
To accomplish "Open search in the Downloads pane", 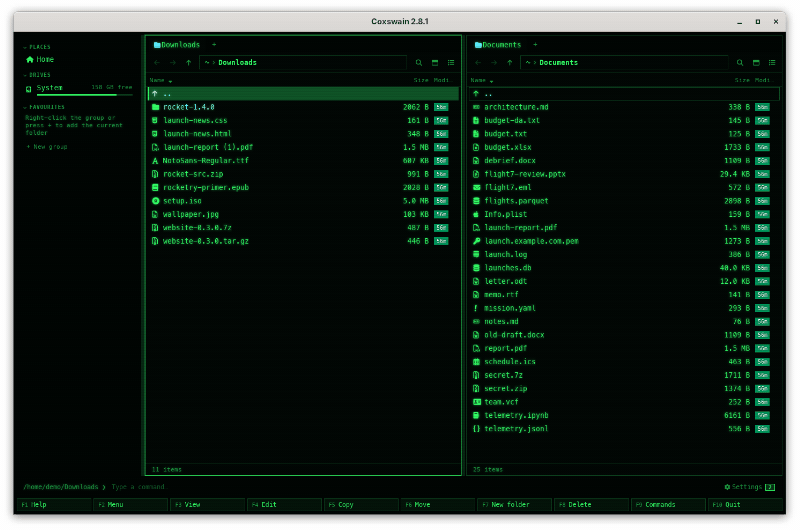I will pyautogui.click(x=419, y=63).
